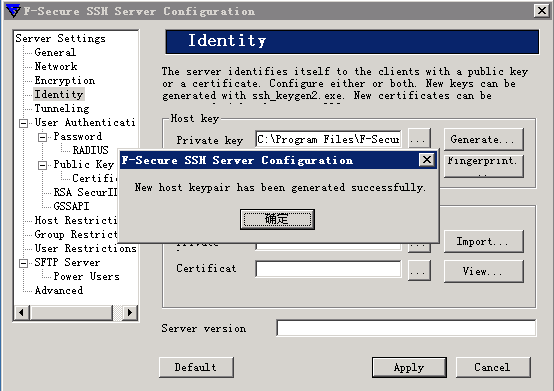This screenshot has height=391, width=554.
Task: Select Network in settings tree
Action: (55, 66)
